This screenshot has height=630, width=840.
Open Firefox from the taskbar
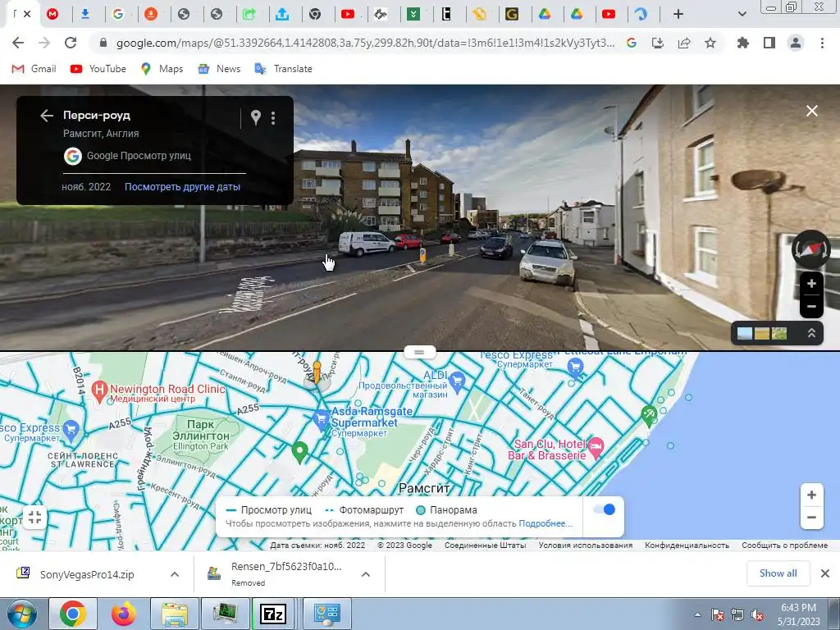click(x=124, y=614)
